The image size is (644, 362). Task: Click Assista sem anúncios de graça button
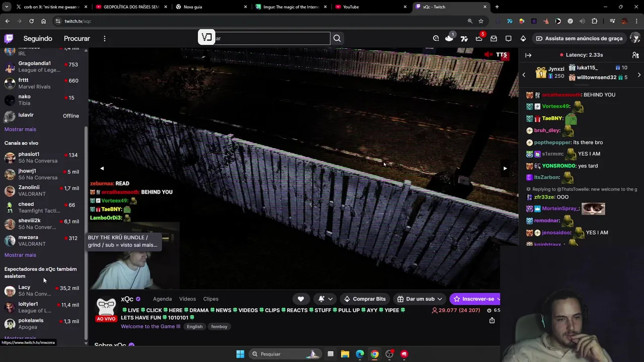579,38
